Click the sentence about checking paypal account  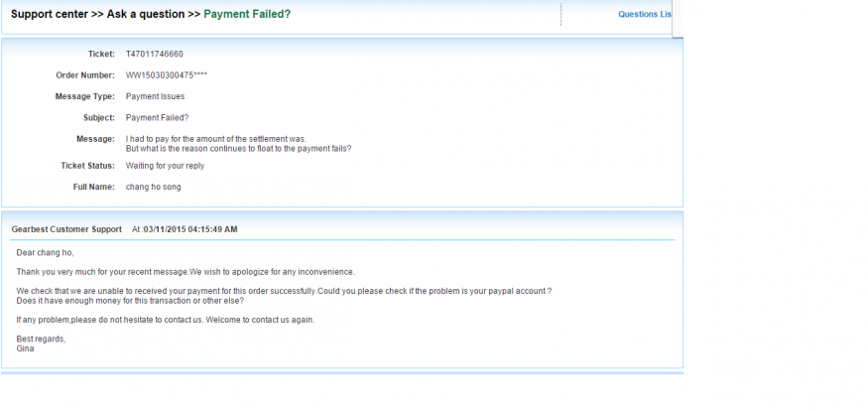284,291
